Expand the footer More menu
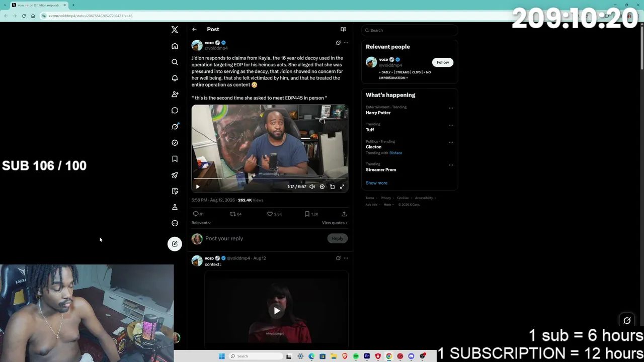This screenshot has width=644, height=362. 388,205
